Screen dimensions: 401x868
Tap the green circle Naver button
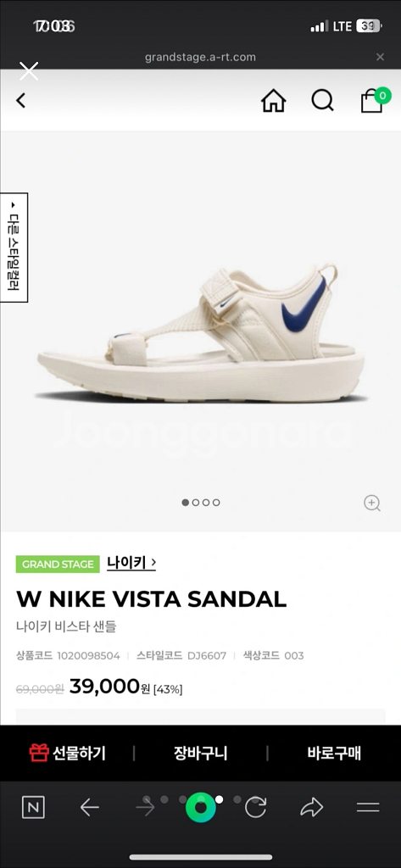pos(200,808)
